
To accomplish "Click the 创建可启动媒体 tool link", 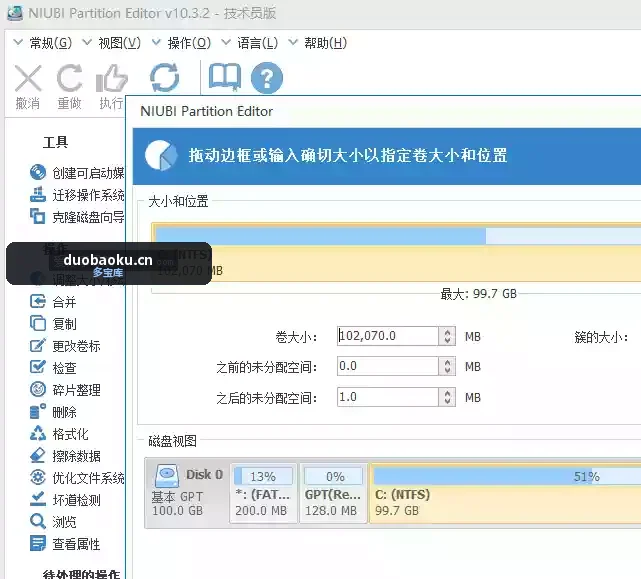I will tap(88, 173).
